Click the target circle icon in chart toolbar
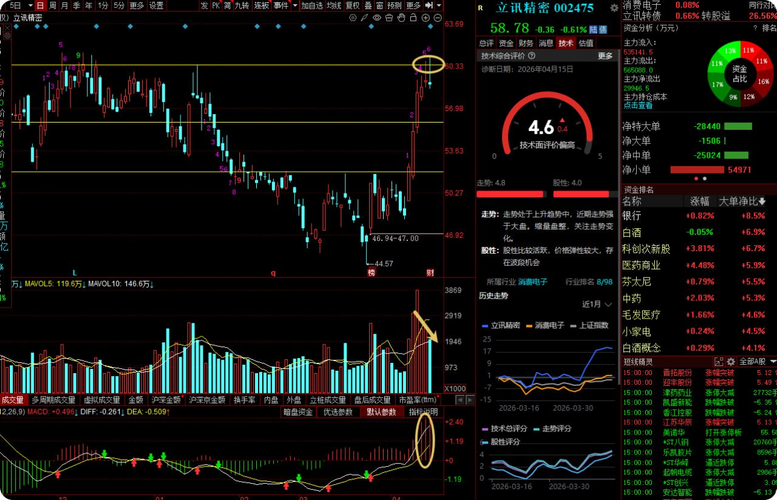Screen dimensions: 777x500 (352, 18)
